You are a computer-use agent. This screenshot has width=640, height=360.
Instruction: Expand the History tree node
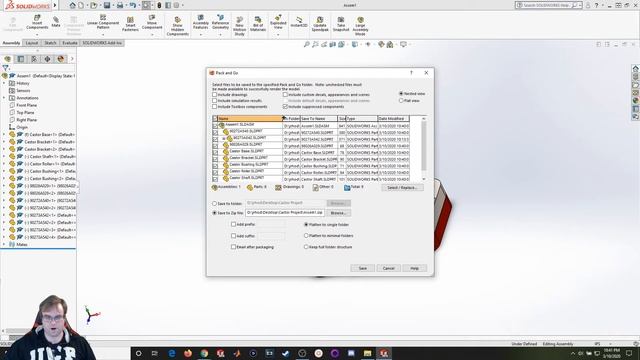pos(4,83)
